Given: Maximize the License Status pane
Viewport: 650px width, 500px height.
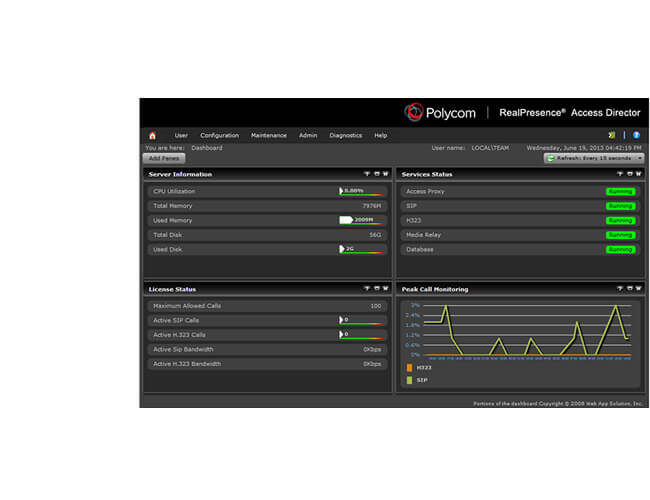Looking at the screenshot, I should (377, 288).
